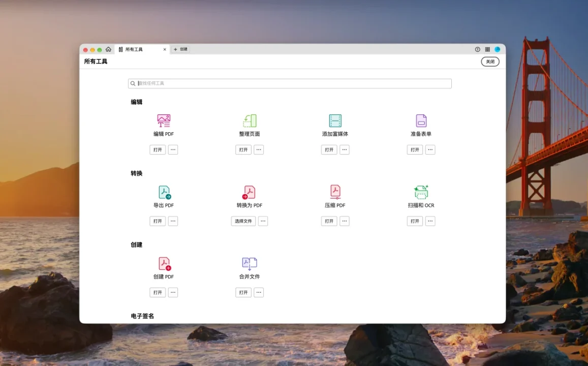This screenshot has width=588, height=366.
Task: Click the 关闭 button in header
Action: coord(490,62)
